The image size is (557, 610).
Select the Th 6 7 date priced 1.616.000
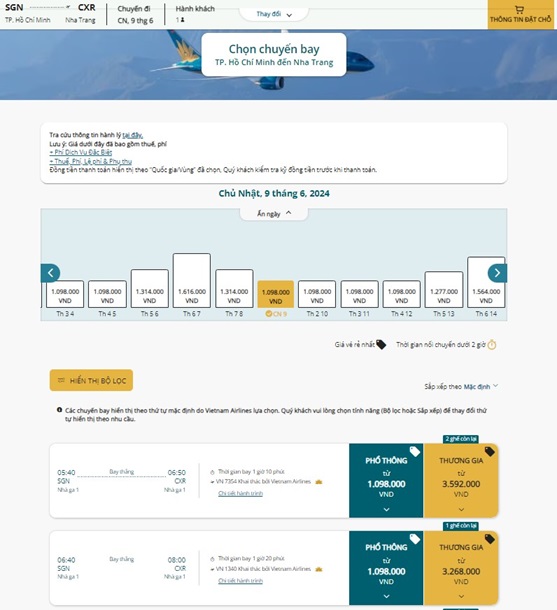coord(192,280)
